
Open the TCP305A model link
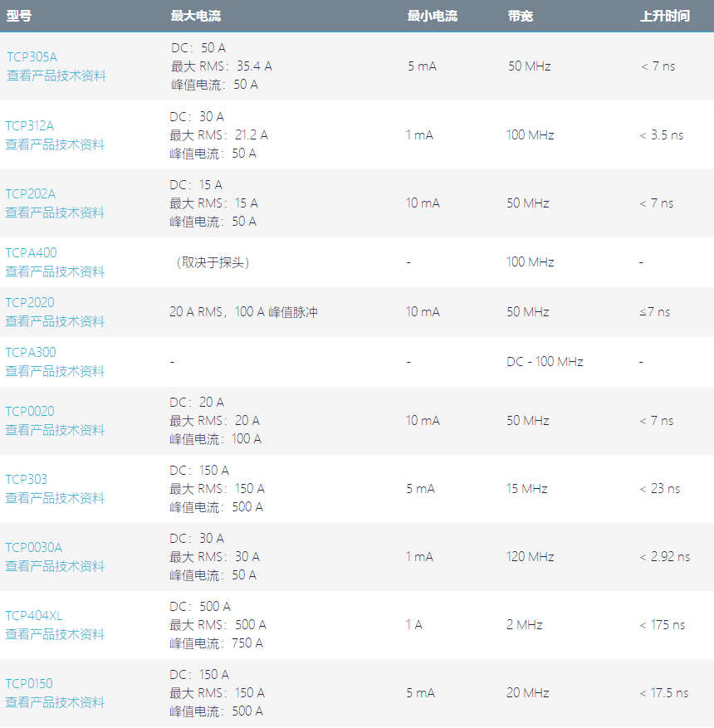pos(32,57)
